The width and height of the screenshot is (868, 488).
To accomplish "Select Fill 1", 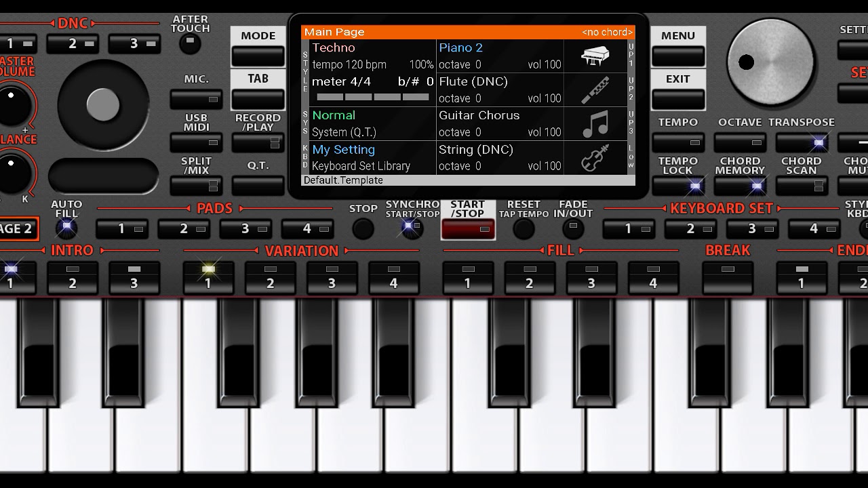I will [x=468, y=277].
